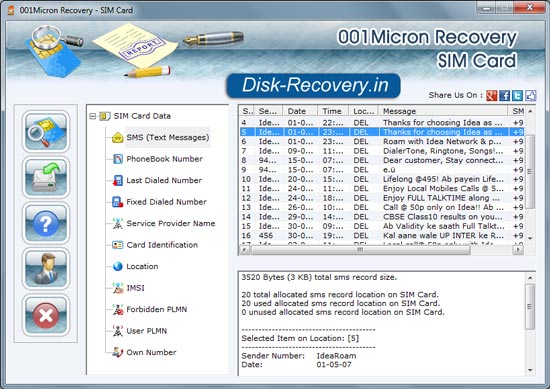Image resolution: width=550 pixels, height=389 pixels.
Task: Select row 16 Kal aane wale UP INTER
Action: [x=382, y=236]
